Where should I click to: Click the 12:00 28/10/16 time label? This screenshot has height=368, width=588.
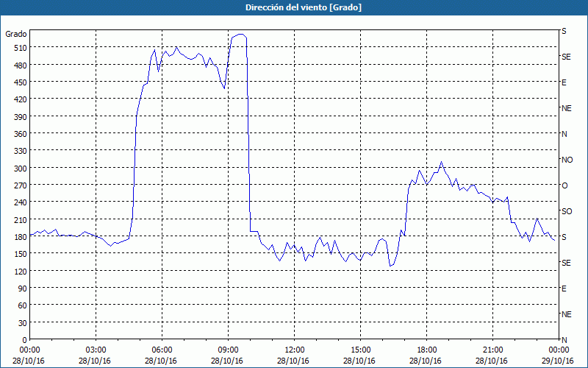tap(293, 355)
